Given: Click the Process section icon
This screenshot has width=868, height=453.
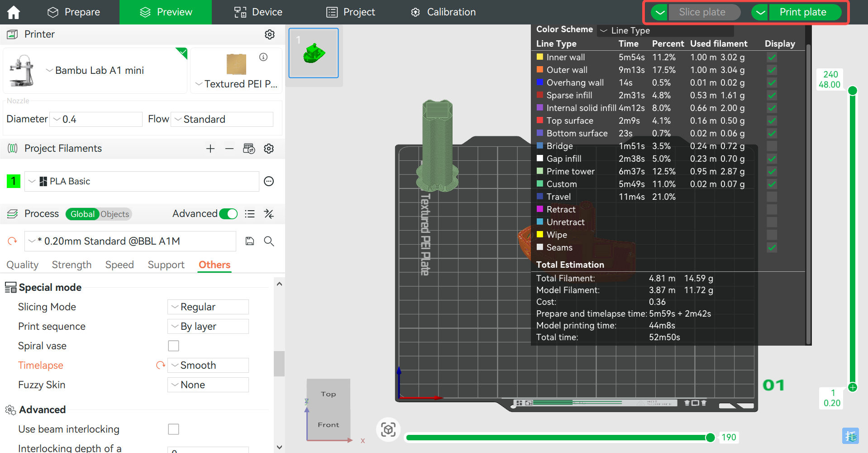Looking at the screenshot, I should [x=12, y=214].
